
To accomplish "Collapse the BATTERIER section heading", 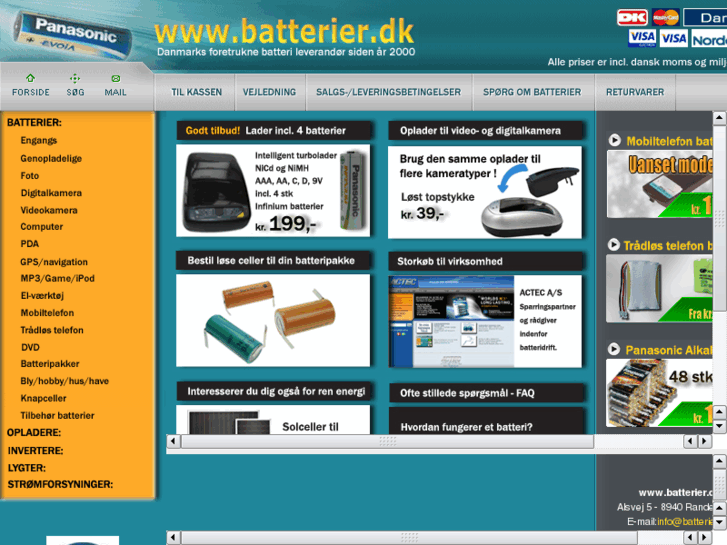I will coord(34,122).
